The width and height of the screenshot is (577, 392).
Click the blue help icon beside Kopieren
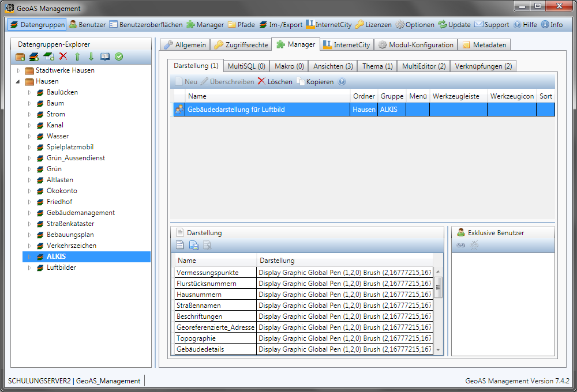click(x=342, y=82)
